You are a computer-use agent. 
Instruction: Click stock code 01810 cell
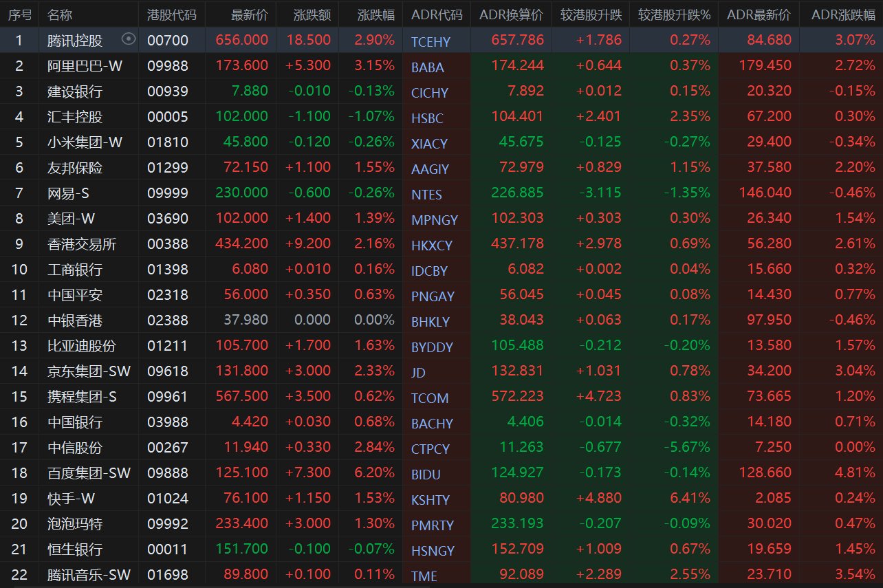(x=168, y=142)
